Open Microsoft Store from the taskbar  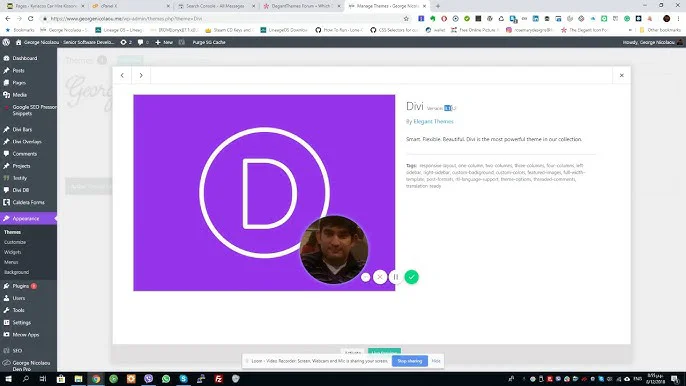tap(61, 379)
